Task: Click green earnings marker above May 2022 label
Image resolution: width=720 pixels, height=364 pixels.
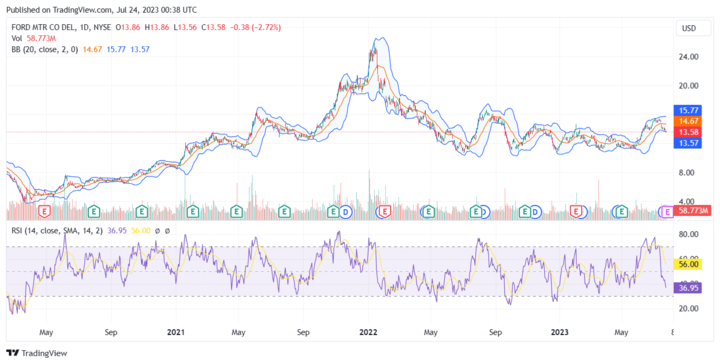Action: [428, 212]
